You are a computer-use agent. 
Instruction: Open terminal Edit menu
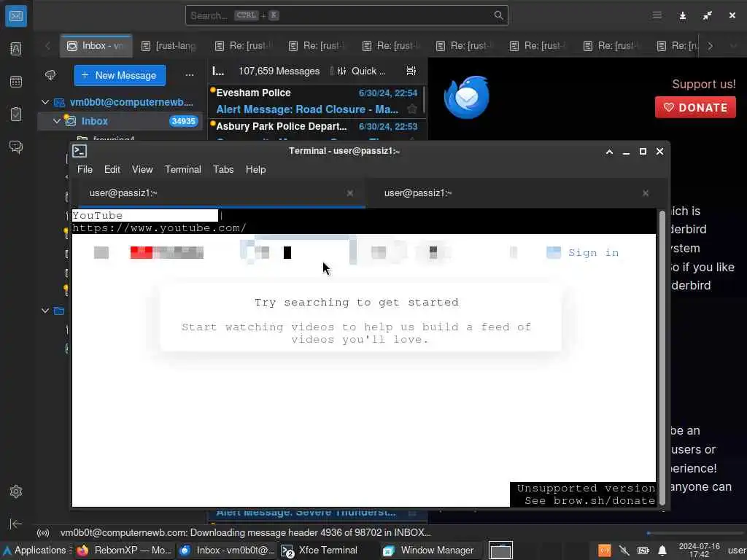point(112,169)
